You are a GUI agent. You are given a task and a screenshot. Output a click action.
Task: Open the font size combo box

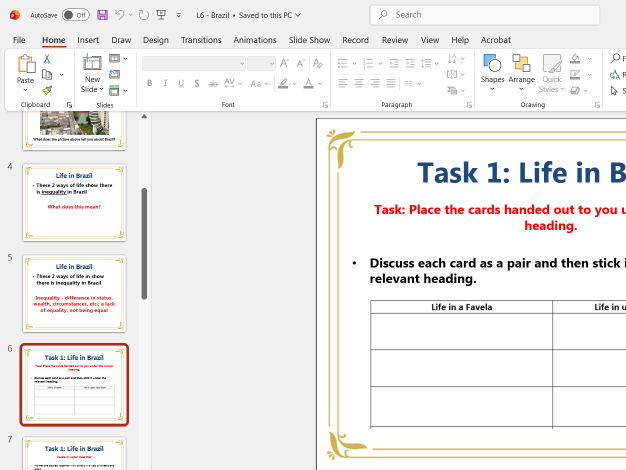click(x=261, y=63)
